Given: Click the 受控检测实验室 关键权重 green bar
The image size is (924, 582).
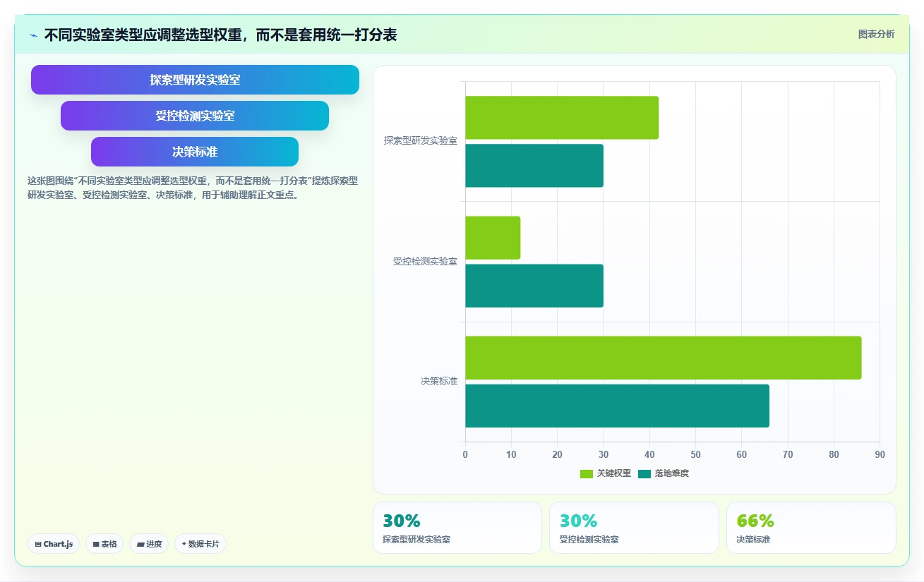Looking at the screenshot, I should (x=493, y=238).
